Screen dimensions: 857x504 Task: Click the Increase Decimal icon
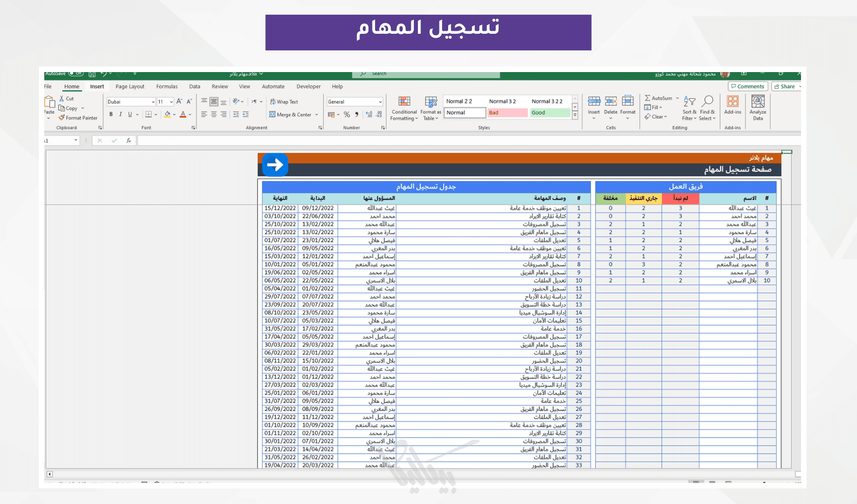point(369,114)
